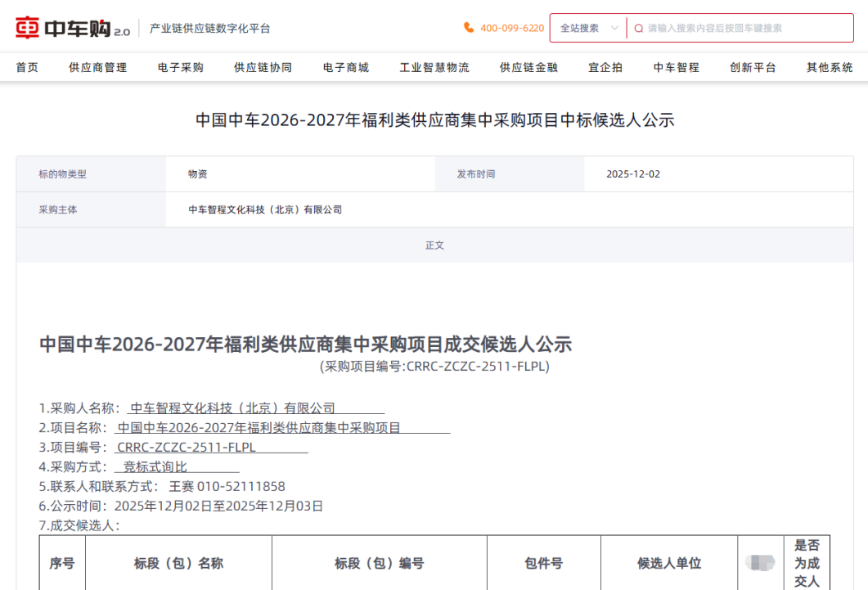The width and height of the screenshot is (868, 590).
Task: Click the 产业链供应链数字化平台 tagline
Action: coord(209,28)
